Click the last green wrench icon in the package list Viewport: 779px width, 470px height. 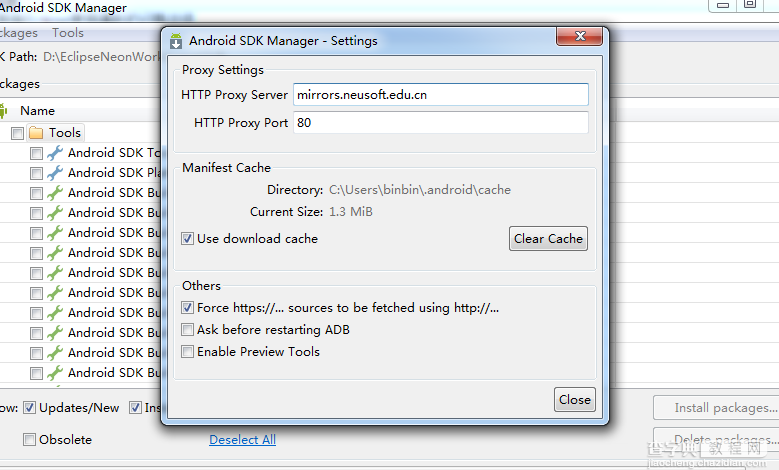pos(55,373)
